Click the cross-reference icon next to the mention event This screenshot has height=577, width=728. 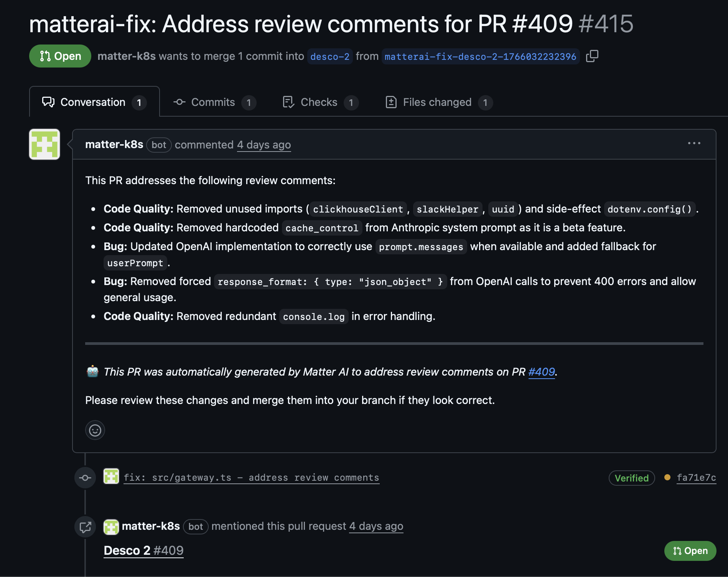[85, 526]
